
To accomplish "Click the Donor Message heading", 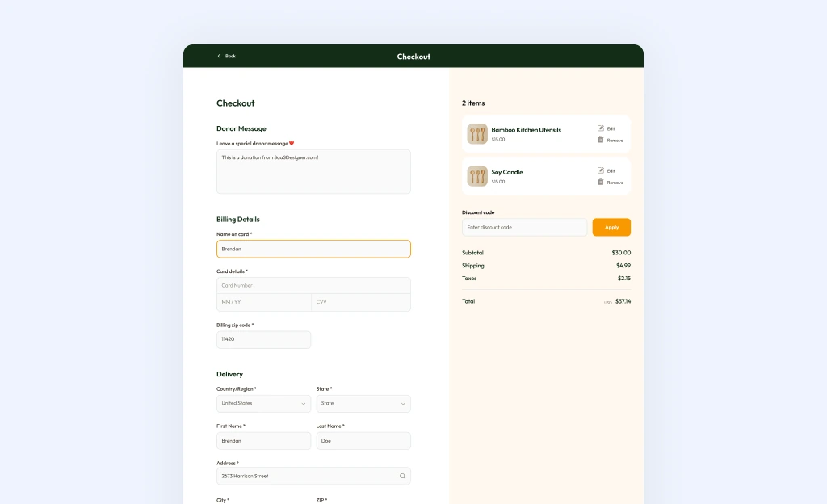I will tap(241, 128).
